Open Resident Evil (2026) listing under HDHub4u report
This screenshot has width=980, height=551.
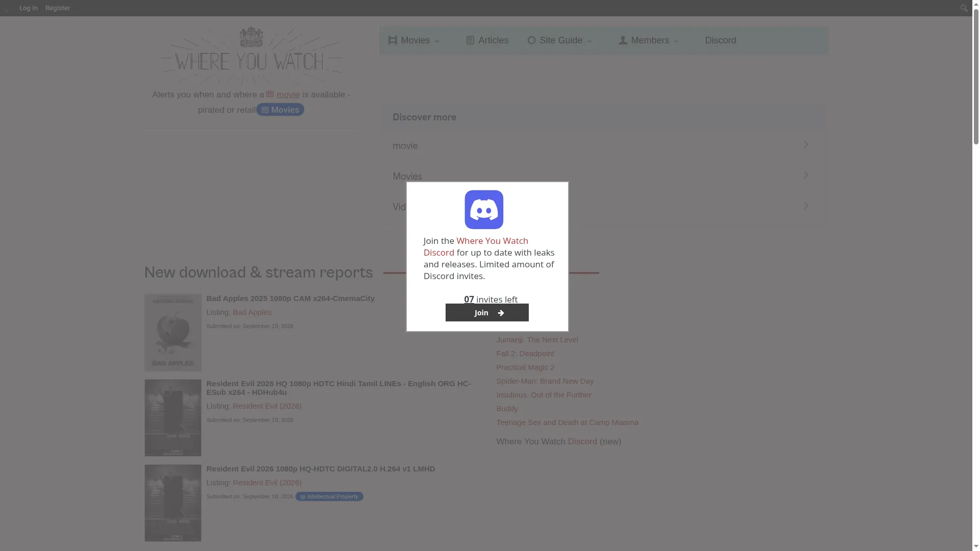coord(267,406)
